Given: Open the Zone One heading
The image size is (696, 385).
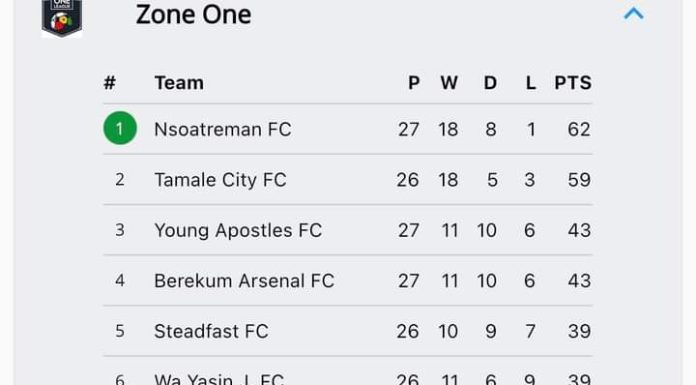Looking at the screenshot, I should point(194,15).
